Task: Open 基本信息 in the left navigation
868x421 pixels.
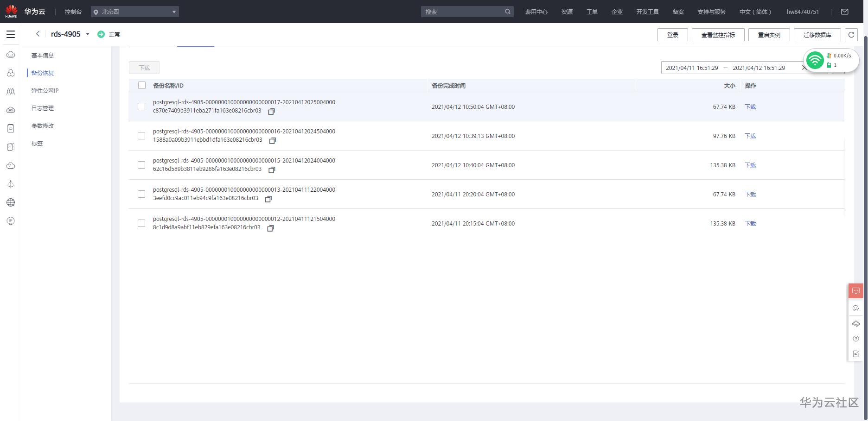Action: click(x=43, y=55)
